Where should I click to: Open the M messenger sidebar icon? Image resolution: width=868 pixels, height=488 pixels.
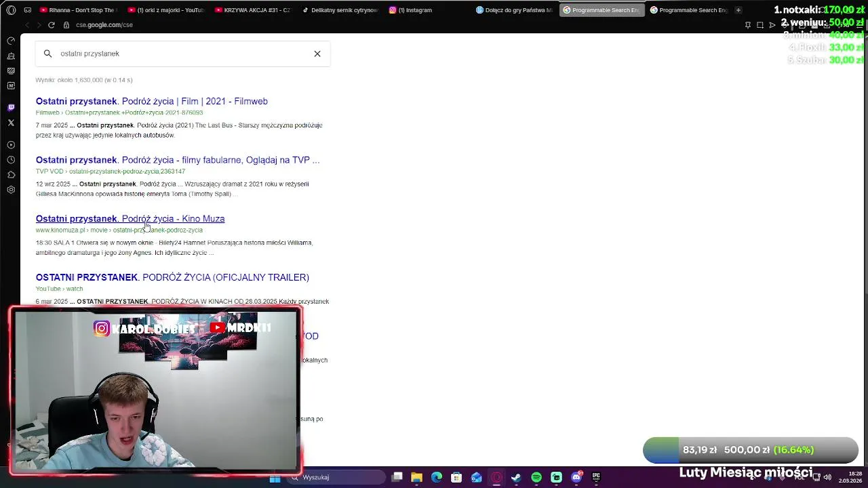pos(11,85)
